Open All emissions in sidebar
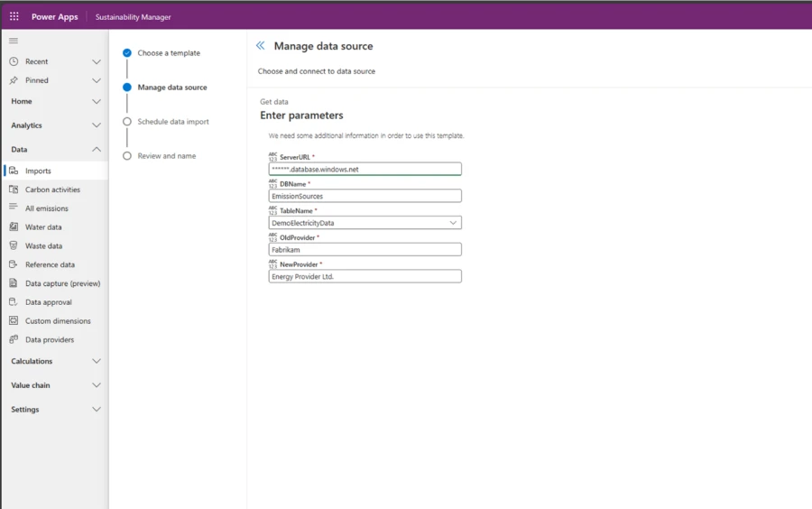Viewport: 812px width, 509px height. [46, 208]
